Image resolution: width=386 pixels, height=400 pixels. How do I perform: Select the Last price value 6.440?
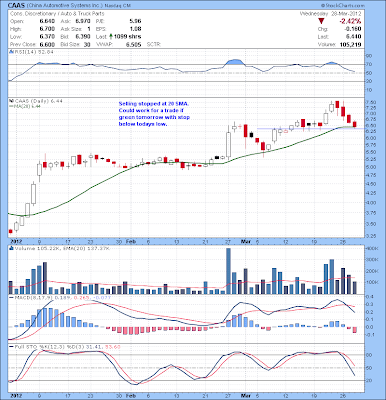354,37
